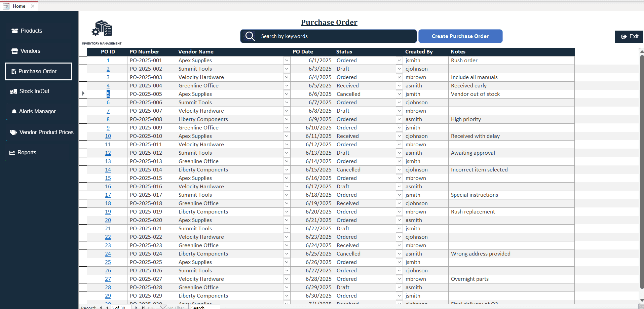Select the Stock In/Out icon

coord(13,91)
